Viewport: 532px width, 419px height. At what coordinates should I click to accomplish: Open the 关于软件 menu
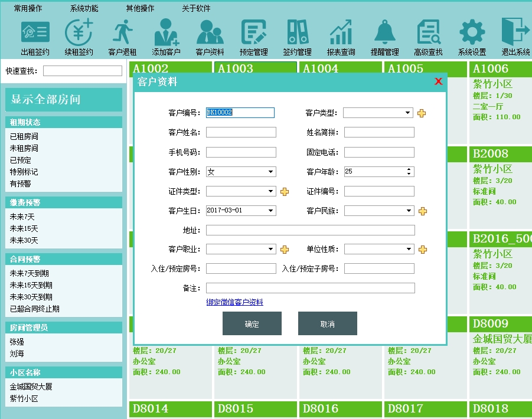(x=195, y=8)
